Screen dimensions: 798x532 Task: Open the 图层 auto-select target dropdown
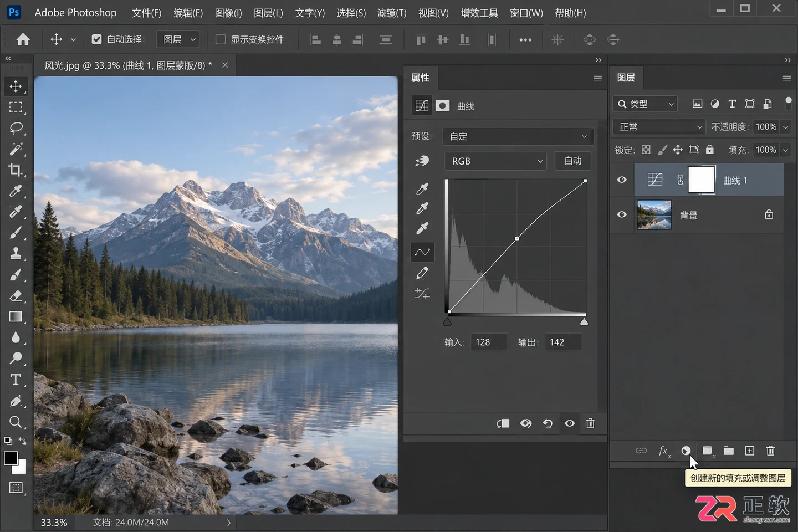point(177,39)
